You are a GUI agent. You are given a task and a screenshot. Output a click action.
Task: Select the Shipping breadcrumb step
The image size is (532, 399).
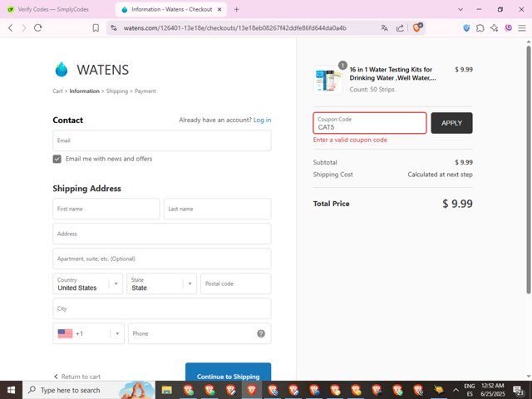coord(117,91)
